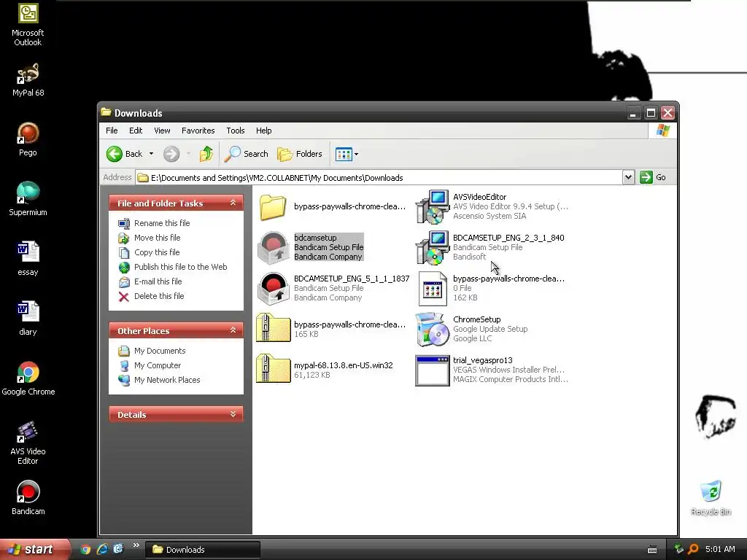
Task: Open Back history dropdown arrow
Action: (x=152, y=154)
